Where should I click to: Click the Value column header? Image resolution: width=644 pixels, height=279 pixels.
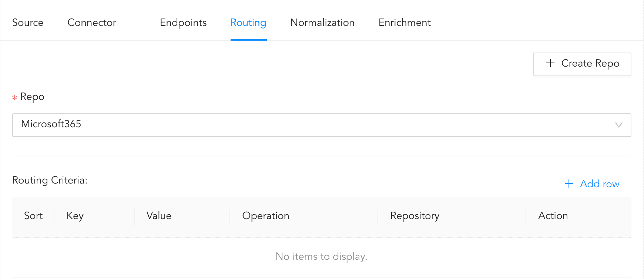pyautogui.click(x=159, y=216)
